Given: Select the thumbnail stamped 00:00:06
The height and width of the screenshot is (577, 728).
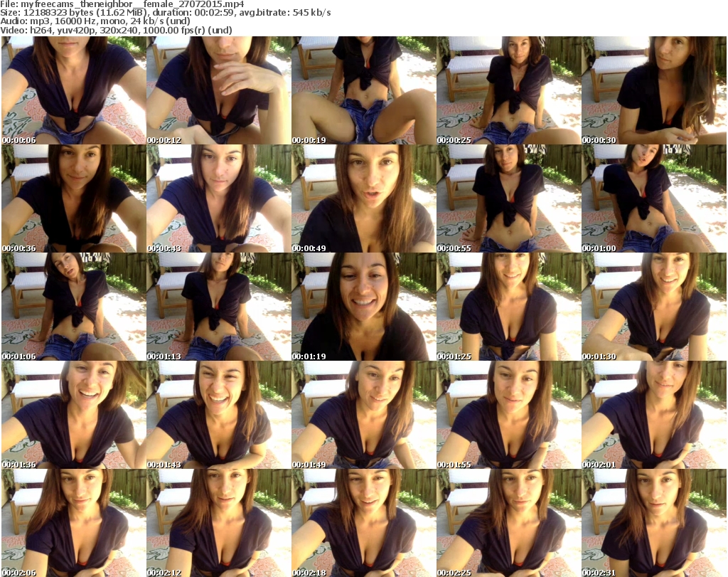Looking at the screenshot, I should [74, 90].
